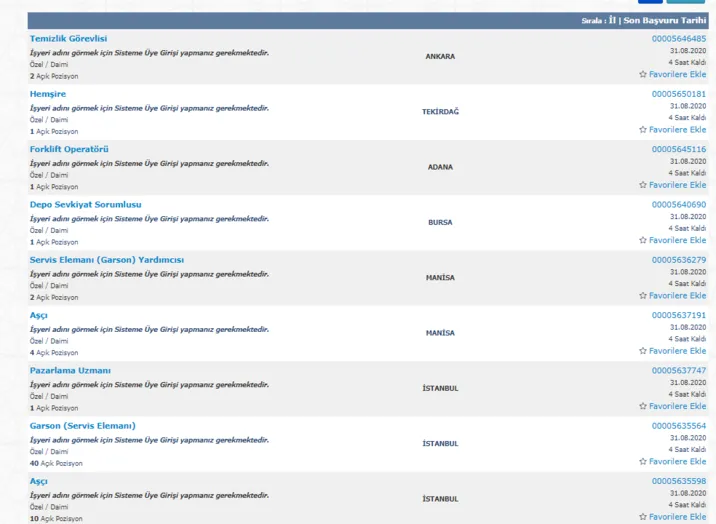Click the star icon for job 00005637191

coord(643,351)
